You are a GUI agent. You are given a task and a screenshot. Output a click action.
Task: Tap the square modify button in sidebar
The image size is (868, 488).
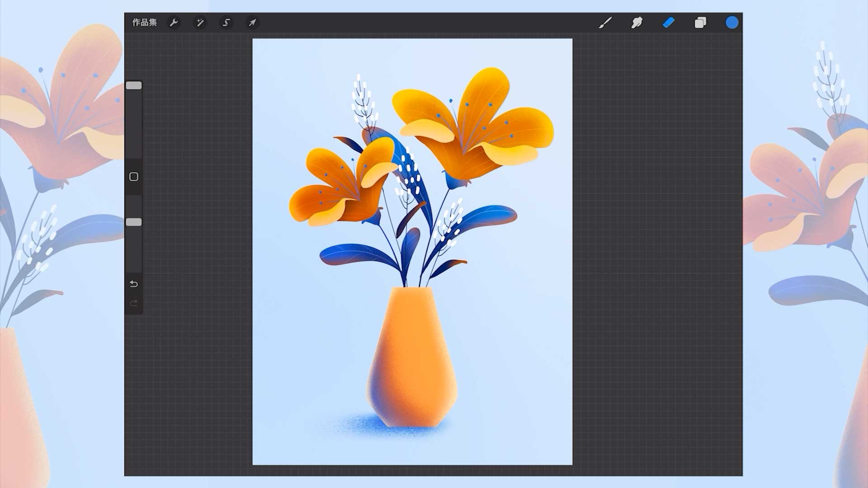pyautogui.click(x=134, y=177)
